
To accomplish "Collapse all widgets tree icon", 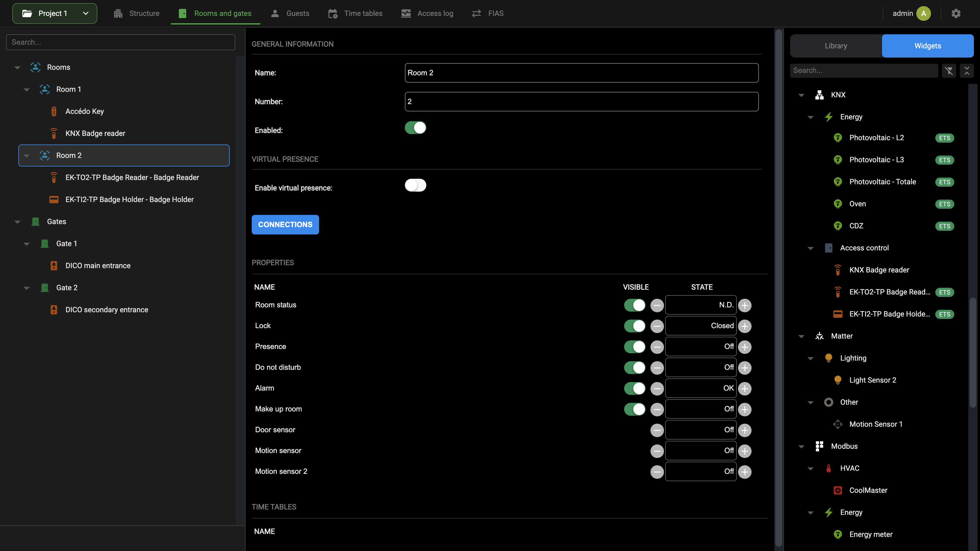I will click(967, 71).
